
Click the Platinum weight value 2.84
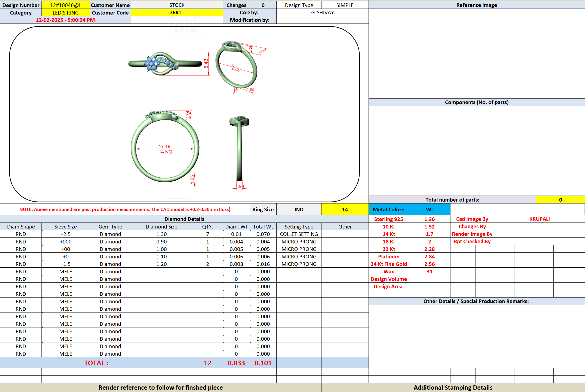[429, 256]
